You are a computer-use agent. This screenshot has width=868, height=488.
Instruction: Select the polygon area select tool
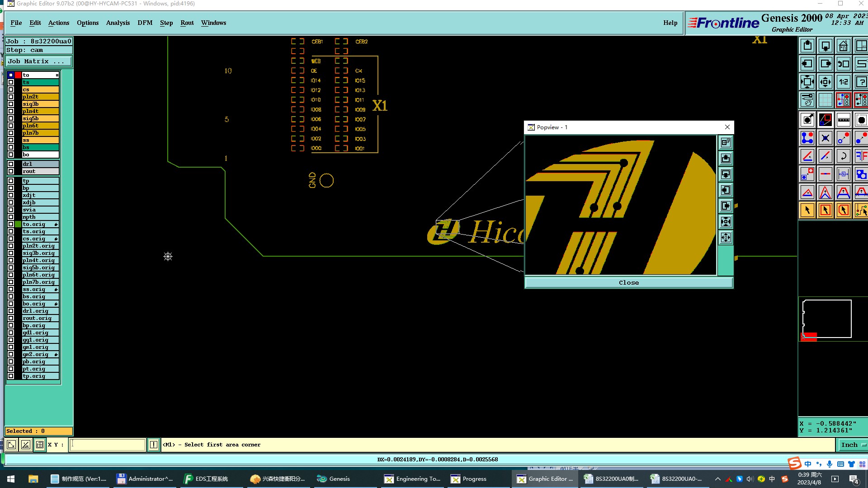click(x=844, y=210)
